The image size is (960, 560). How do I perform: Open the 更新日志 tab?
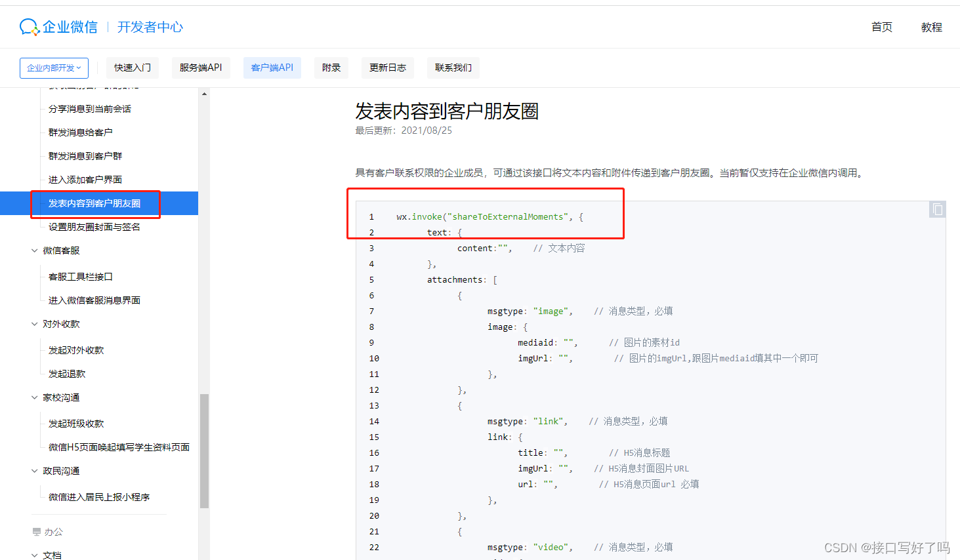(x=388, y=68)
